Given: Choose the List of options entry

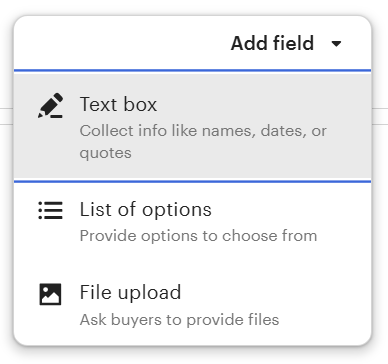Looking at the screenshot, I should coord(192,222).
